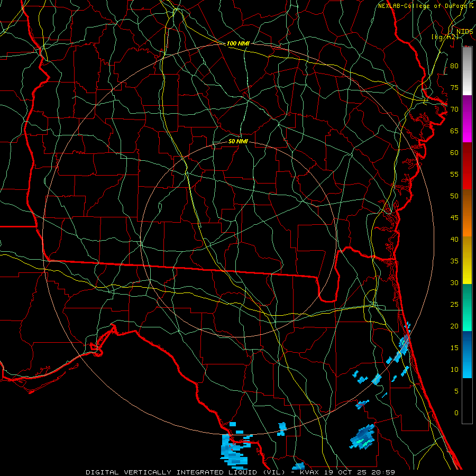Screen dimensions: 476x476
Task: Click the 75 value on the scale
Action: [x=454, y=87]
